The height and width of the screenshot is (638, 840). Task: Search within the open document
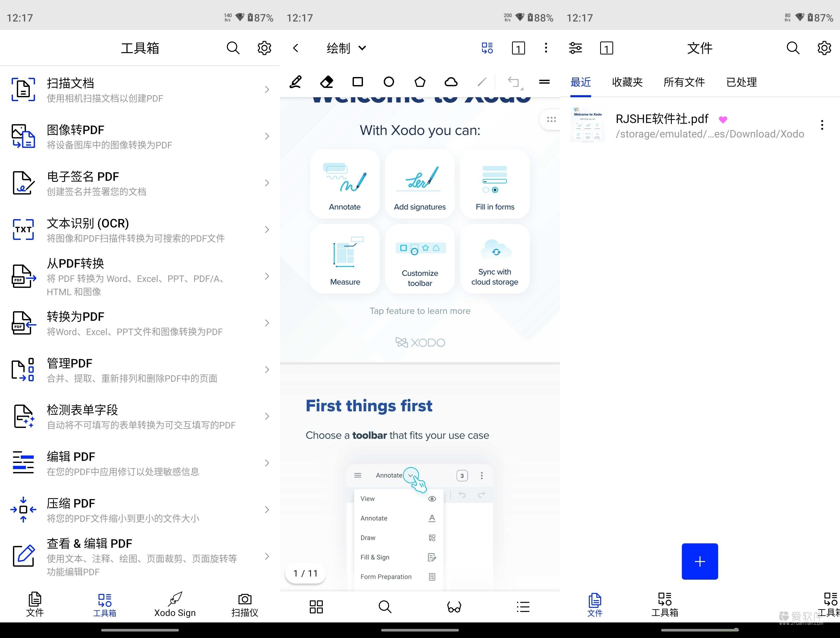point(385,607)
